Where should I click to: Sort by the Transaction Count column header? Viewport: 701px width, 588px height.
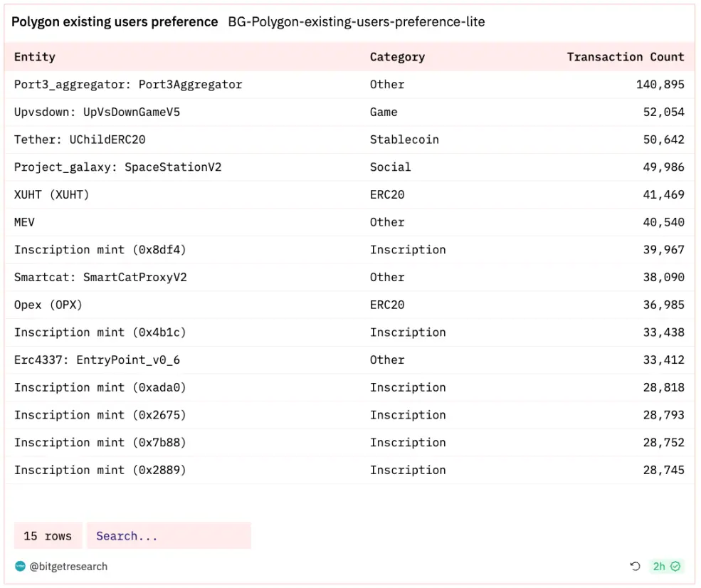625,57
